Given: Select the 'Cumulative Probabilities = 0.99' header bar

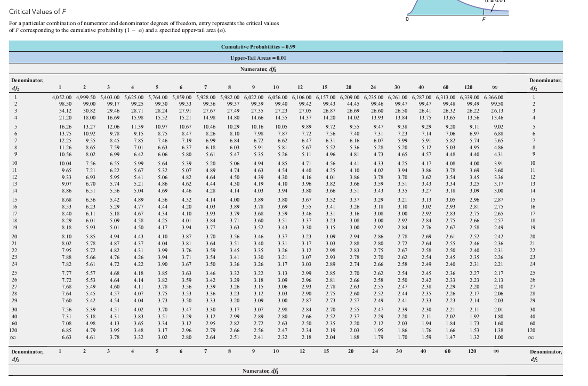Looking at the screenshot, I should 286,46.
